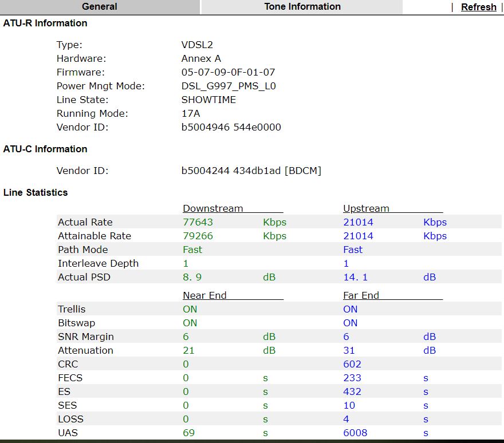Click the VDSL2 type value
Screen dimensions: 504x443
tap(197, 45)
